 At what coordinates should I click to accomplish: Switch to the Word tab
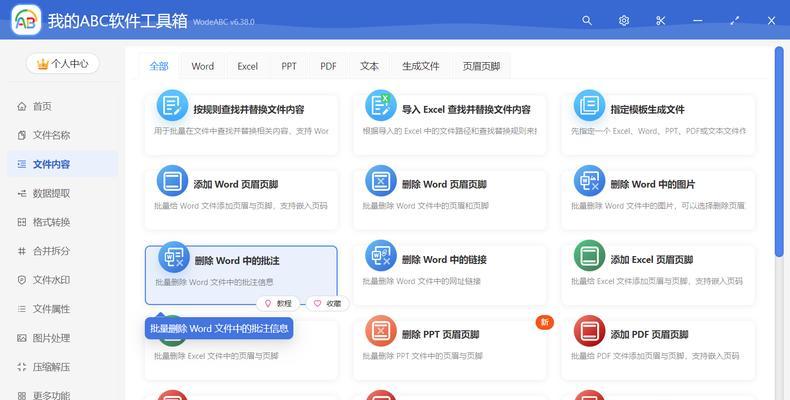click(203, 66)
